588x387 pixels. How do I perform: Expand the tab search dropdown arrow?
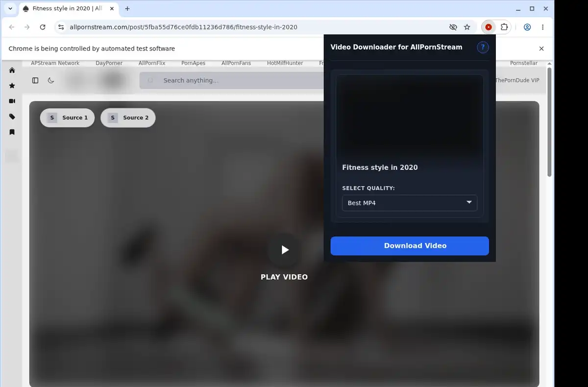(10, 9)
